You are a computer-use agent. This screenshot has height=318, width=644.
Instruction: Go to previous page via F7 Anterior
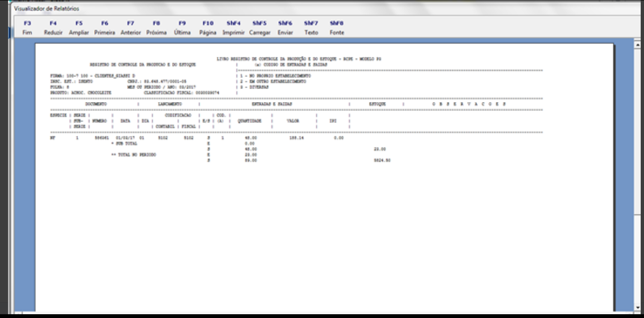(131, 28)
